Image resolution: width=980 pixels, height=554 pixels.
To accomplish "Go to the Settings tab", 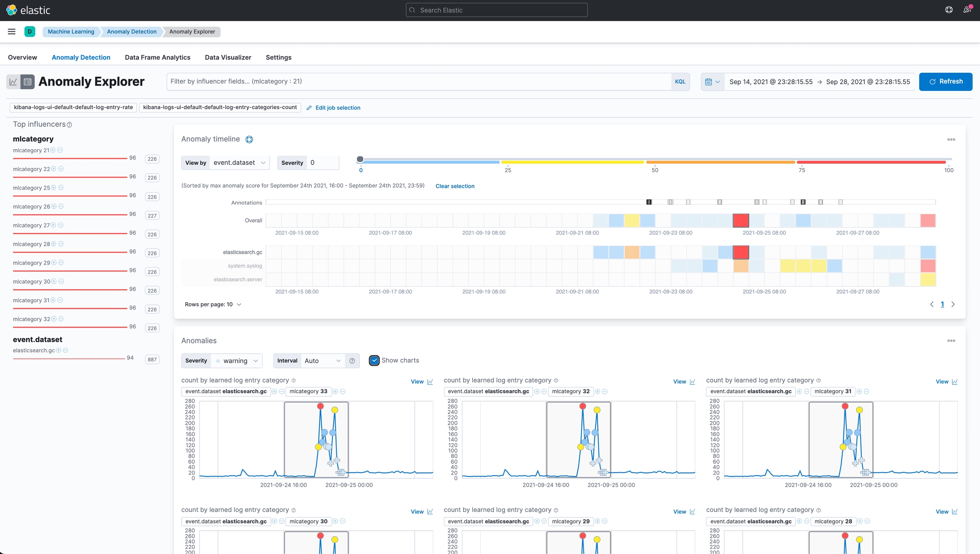I will pyautogui.click(x=279, y=57).
